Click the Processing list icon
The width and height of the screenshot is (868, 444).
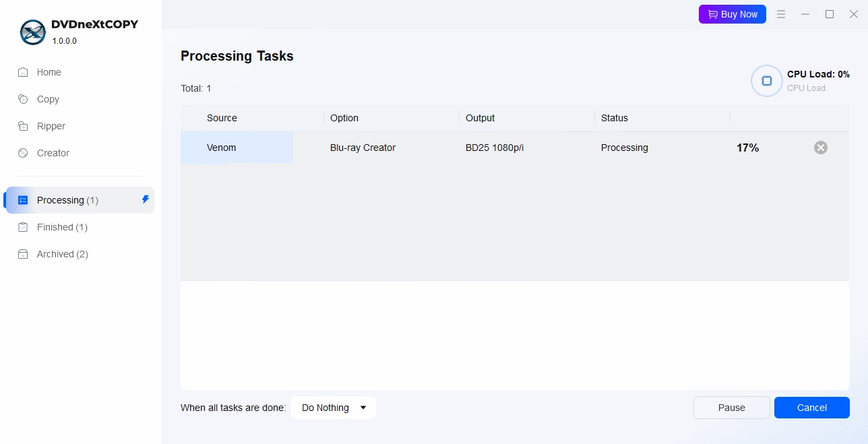click(23, 200)
